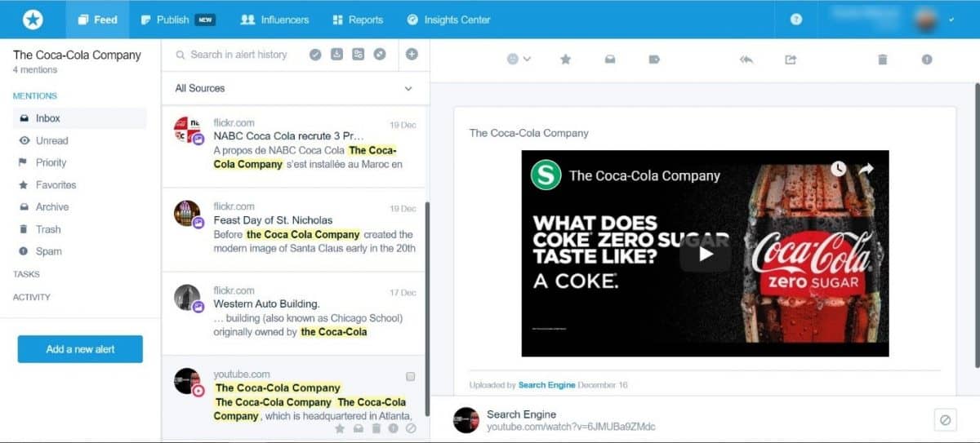980x443 pixels.
Task: Open the help question mark icon
Action: point(796,20)
